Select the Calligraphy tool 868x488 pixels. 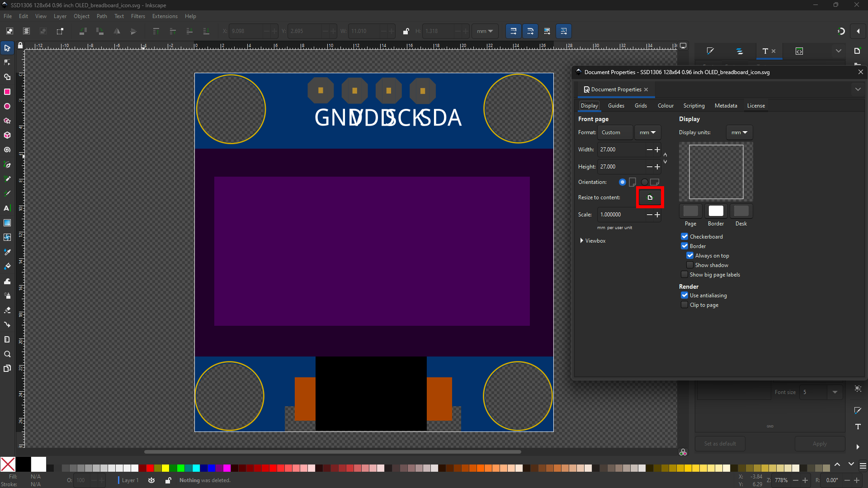[7, 193]
